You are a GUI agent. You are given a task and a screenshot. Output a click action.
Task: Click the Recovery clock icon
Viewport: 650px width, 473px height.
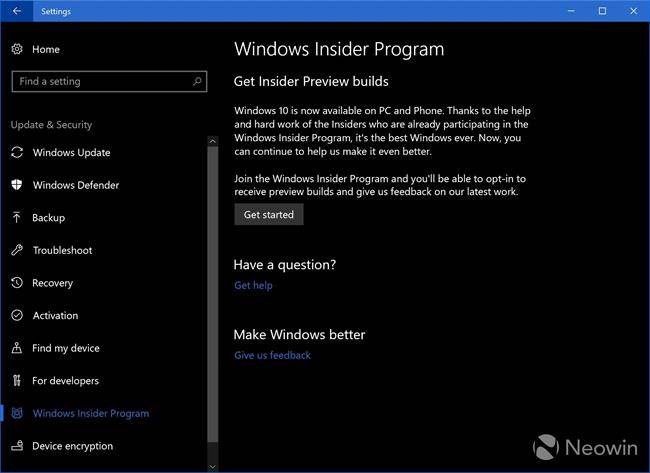coord(17,283)
